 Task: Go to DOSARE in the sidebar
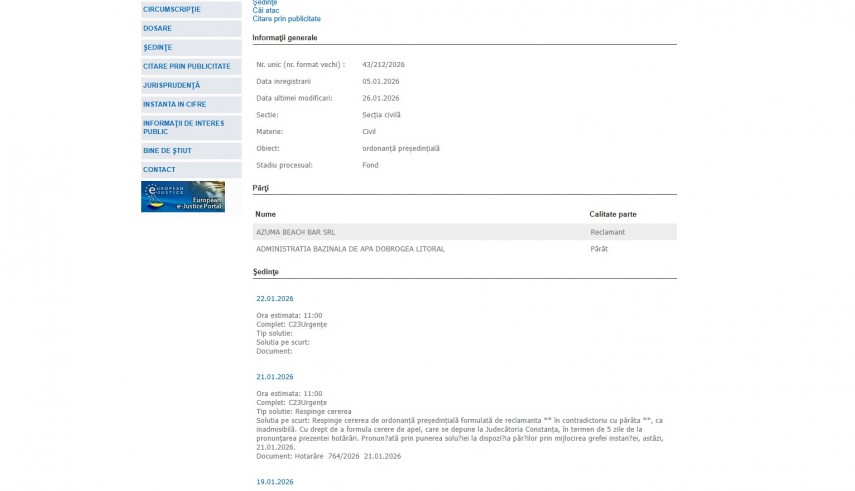[x=158, y=28]
